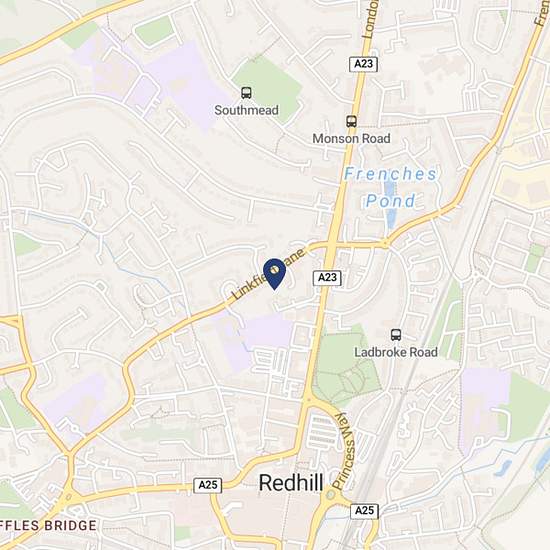Click the upper A23 road shield

click(363, 64)
